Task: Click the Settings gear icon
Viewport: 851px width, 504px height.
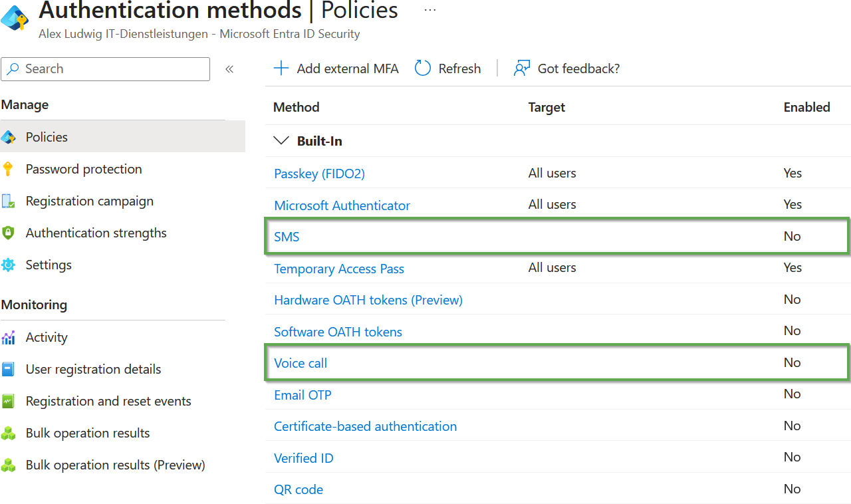Action: click(x=8, y=265)
